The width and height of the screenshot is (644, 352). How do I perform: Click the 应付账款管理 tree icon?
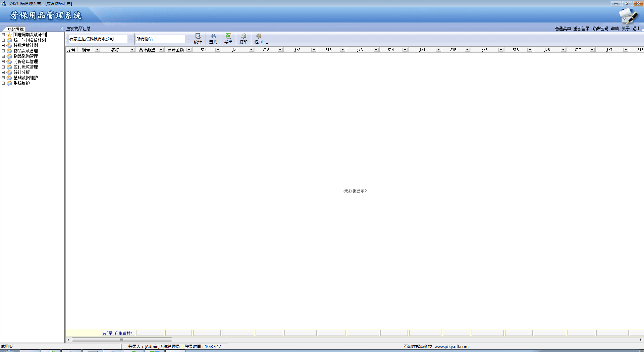coord(9,67)
